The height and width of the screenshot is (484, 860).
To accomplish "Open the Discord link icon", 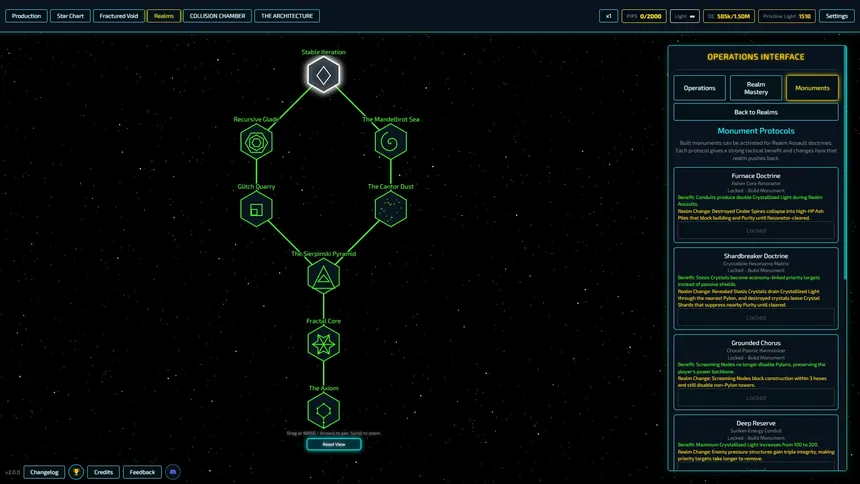I will coord(173,472).
